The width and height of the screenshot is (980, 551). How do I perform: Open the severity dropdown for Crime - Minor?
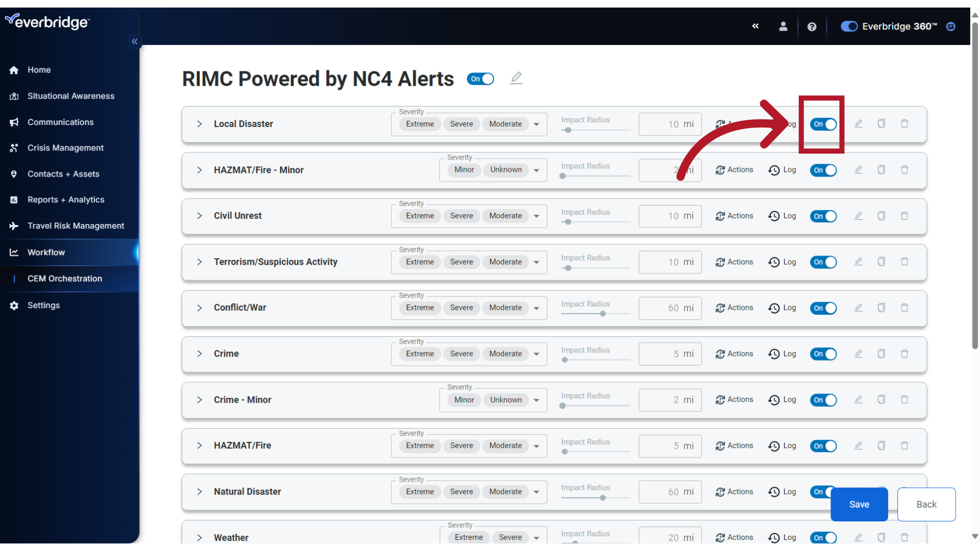[537, 399]
